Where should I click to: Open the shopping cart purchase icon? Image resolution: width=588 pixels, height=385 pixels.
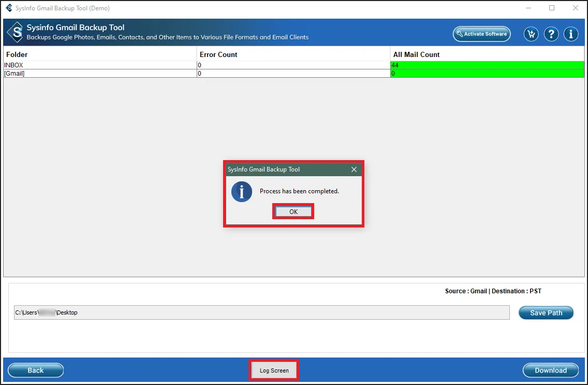coord(531,34)
